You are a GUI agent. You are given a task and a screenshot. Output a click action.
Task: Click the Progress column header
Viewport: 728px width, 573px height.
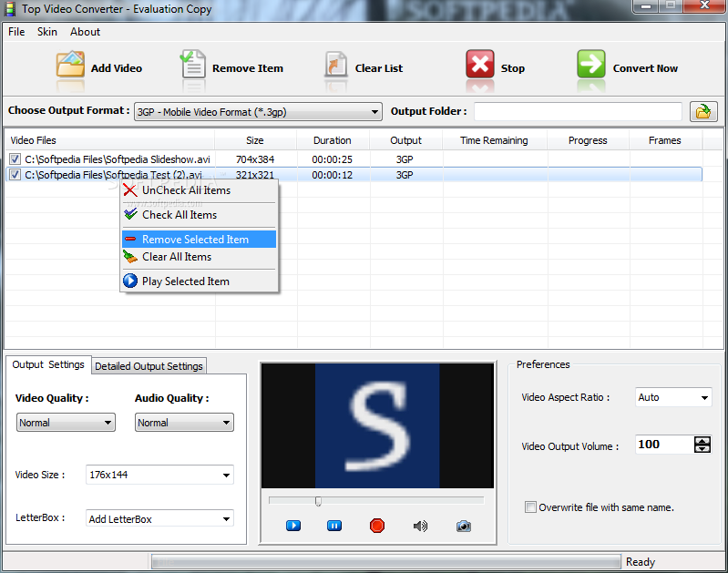[x=588, y=140]
